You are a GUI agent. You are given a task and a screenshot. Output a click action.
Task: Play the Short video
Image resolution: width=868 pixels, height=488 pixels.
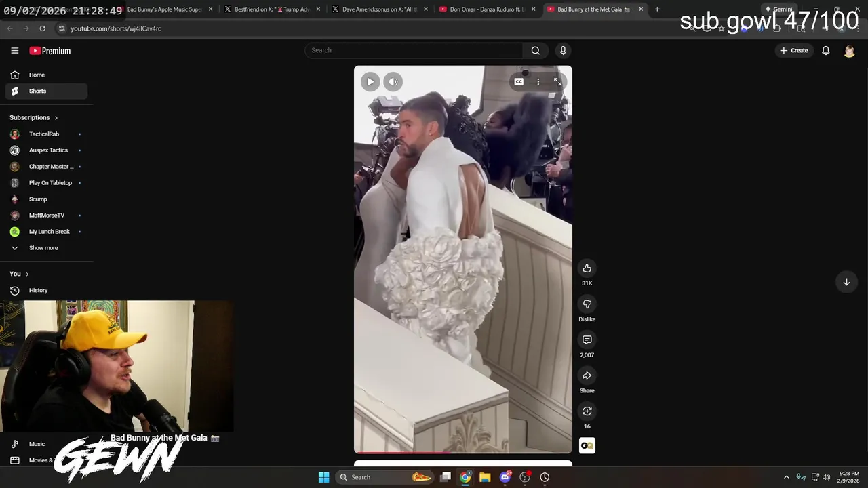370,82
